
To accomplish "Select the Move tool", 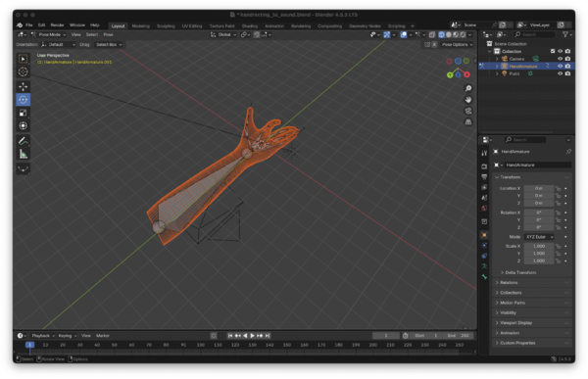I will pos(24,86).
